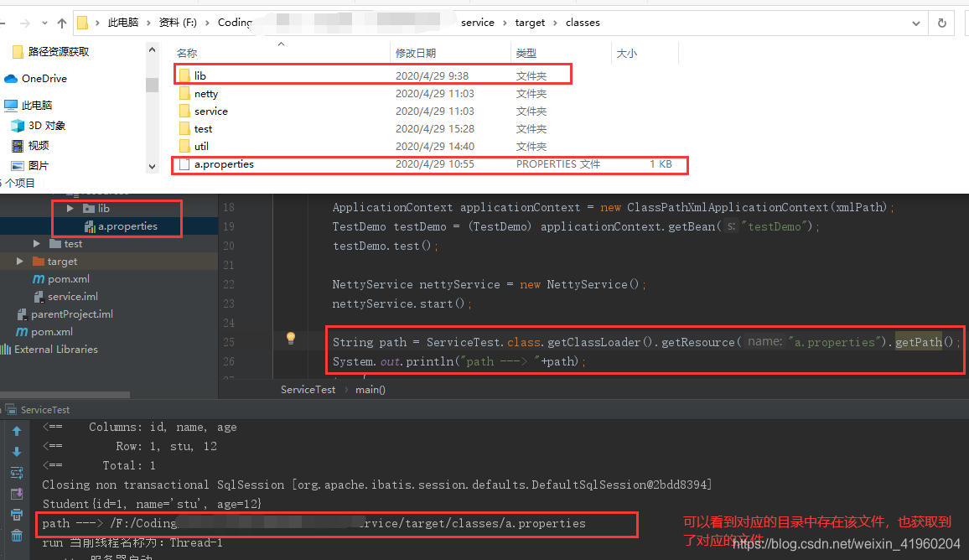The width and height of the screenshot is (969, 560).
Task: Expand target folder in IDE project tree
Action: pos(20,262)
